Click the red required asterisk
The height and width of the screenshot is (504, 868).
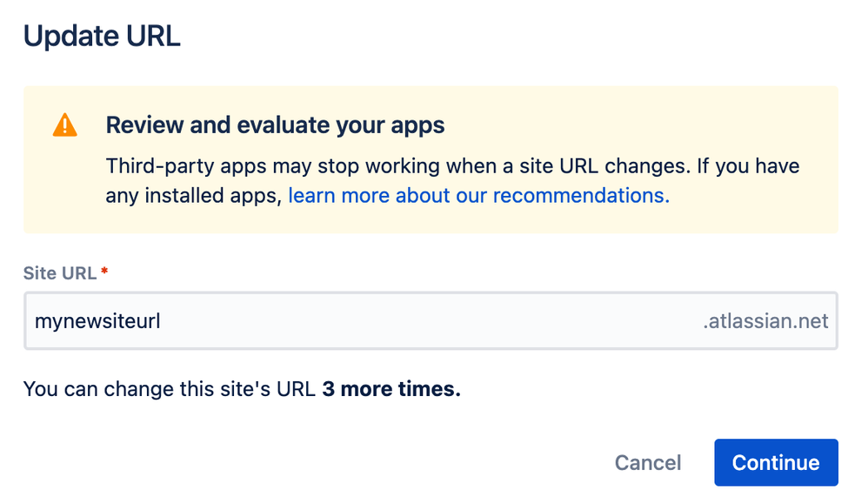click(104, 271)
